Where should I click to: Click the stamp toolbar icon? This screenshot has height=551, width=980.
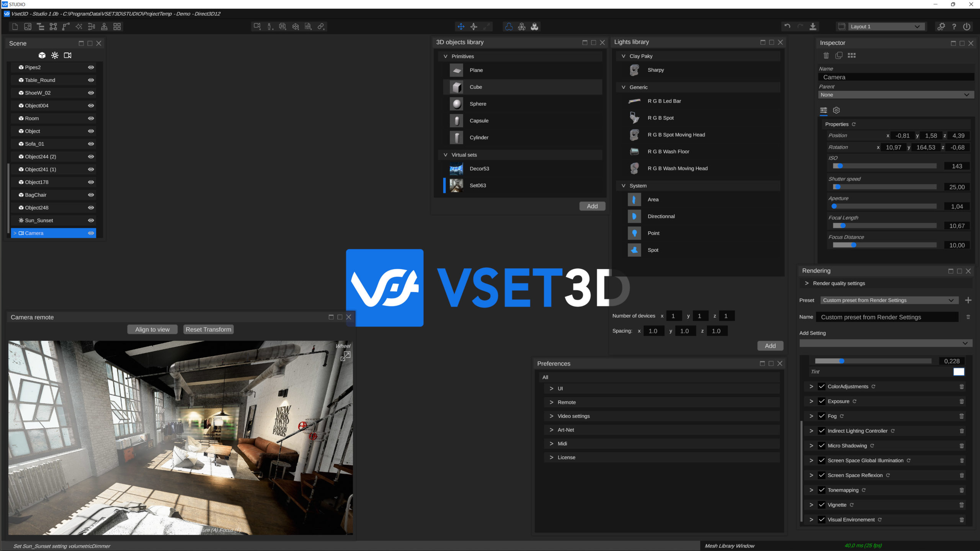104,26
